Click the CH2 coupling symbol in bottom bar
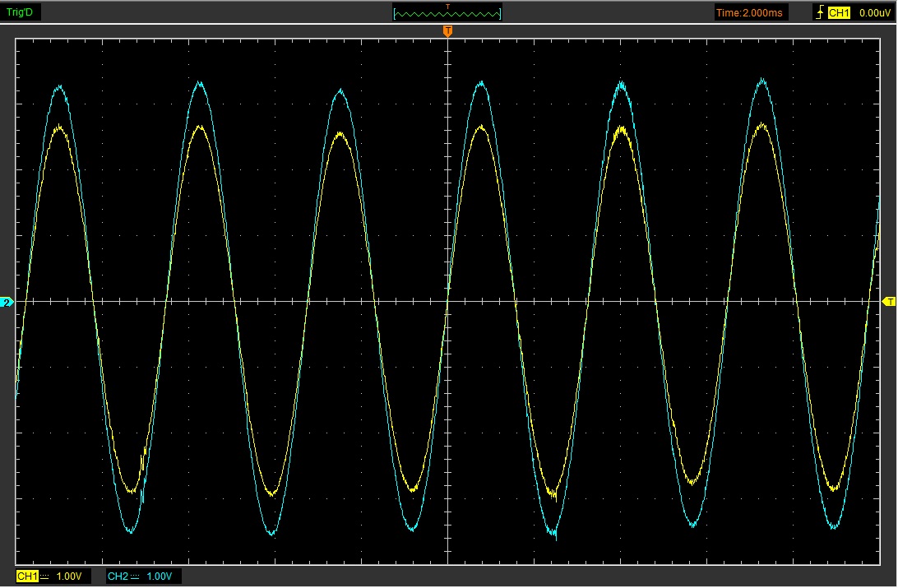This screenshot has width=898, height=588. [x=135, y=576]
